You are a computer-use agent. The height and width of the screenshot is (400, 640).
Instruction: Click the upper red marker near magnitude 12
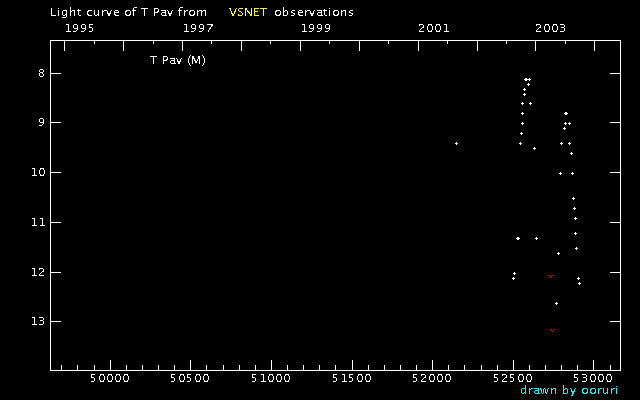click(550, 276)
